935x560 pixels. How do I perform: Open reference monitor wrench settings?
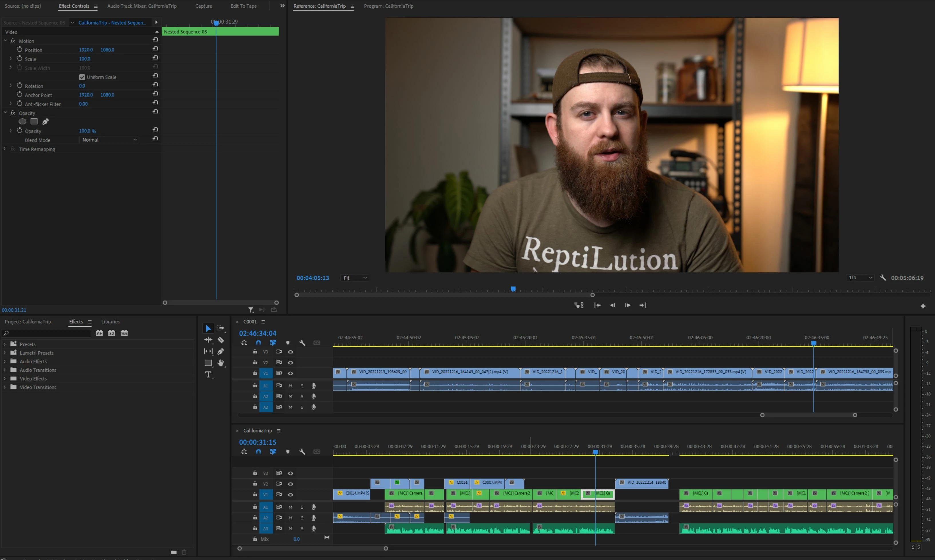(x=883, y=278)
